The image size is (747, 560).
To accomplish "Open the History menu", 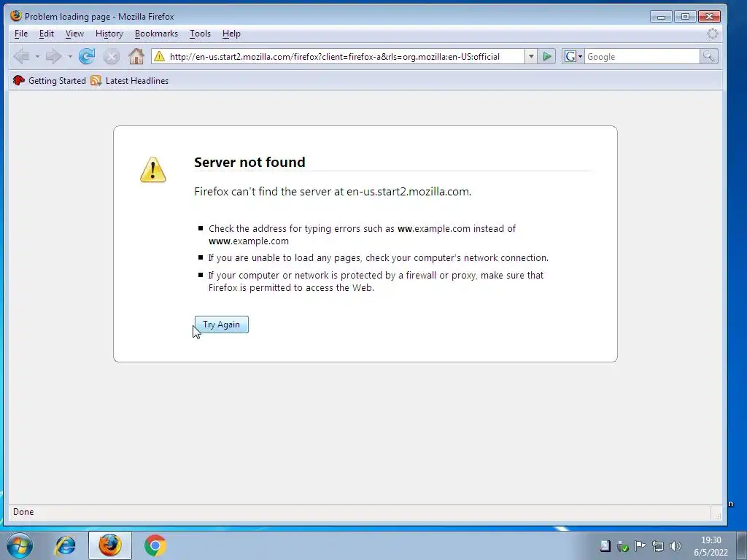I will (109, 34).
